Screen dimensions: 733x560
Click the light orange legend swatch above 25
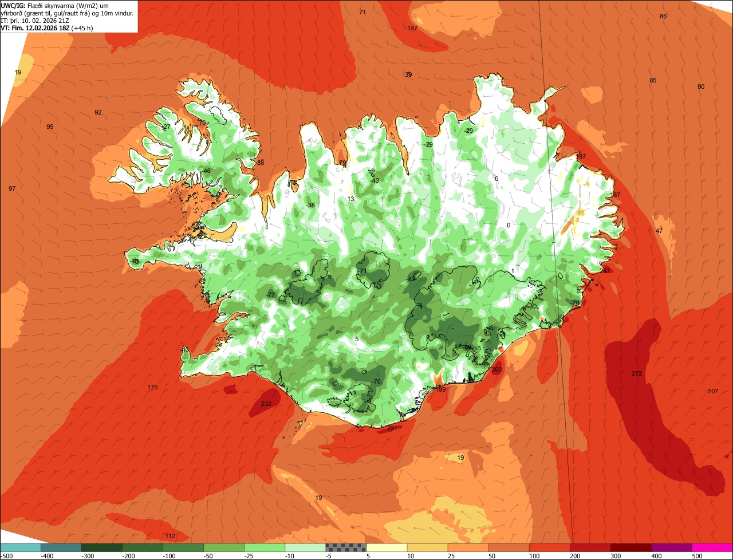(468, 547)
